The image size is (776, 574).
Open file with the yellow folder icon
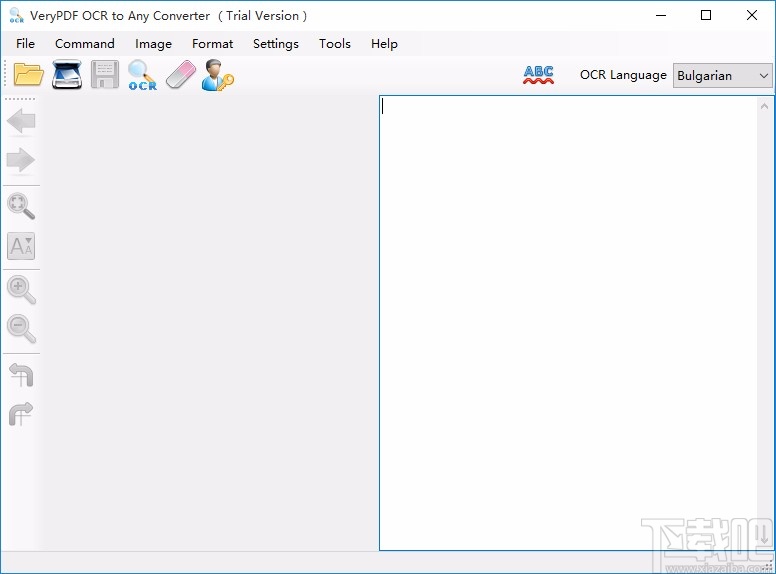[29, 75]
